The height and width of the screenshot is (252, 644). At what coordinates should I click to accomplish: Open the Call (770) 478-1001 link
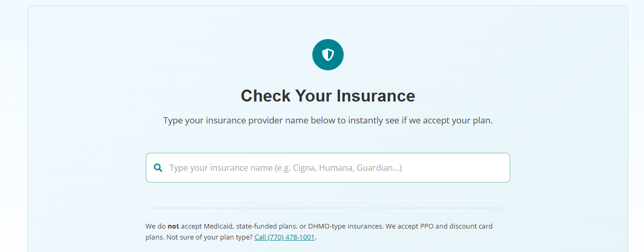click(284, 237)
